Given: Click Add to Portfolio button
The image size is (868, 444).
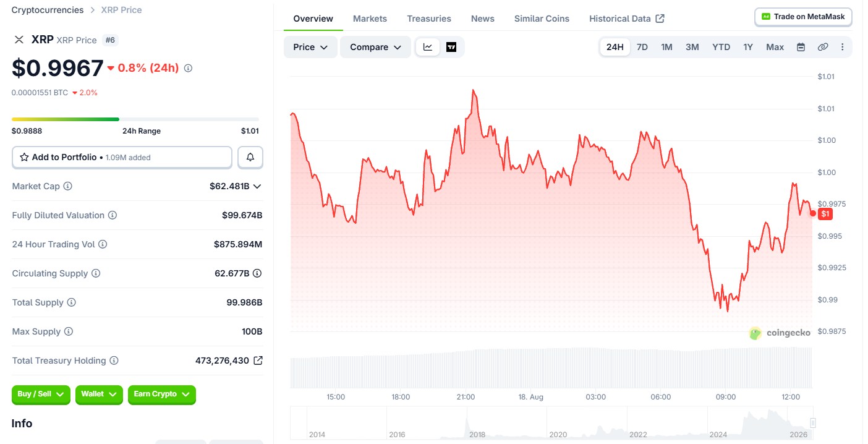Looking at the screenshot, I should (x=122, y=157).
